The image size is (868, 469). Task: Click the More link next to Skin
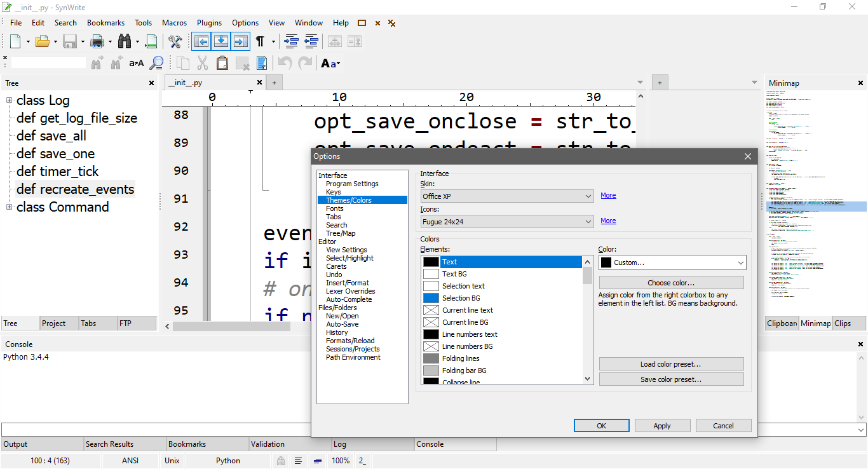point(608,196)
